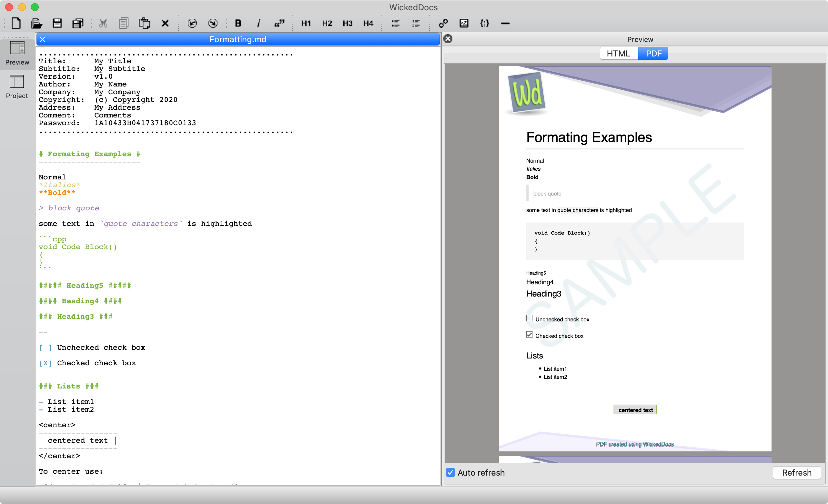Apply bold formatting

pyautogui.click(x=238, y=23)
